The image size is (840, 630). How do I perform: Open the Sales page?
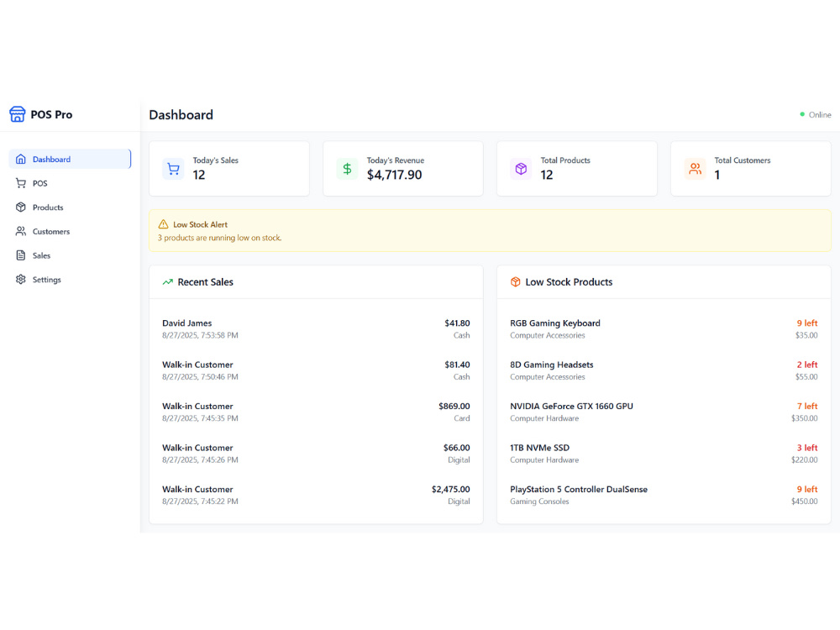pos(70,255)
